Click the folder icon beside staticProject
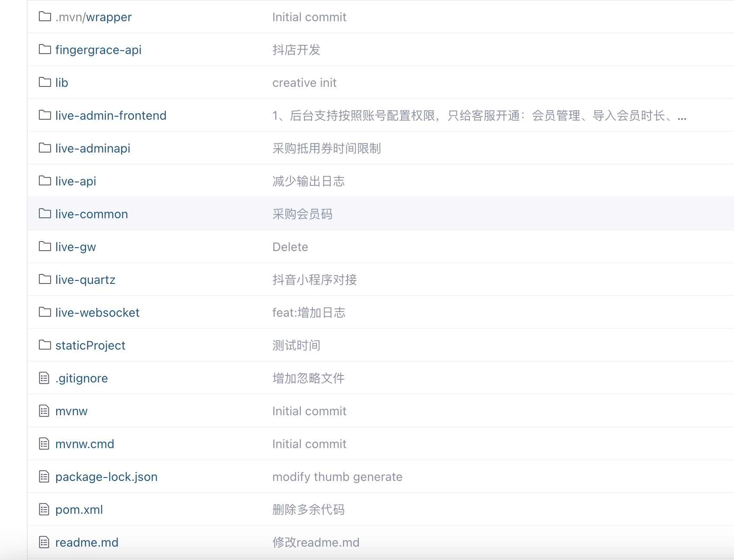The width and height of the screenshot is (734, 560). point(45,345)
